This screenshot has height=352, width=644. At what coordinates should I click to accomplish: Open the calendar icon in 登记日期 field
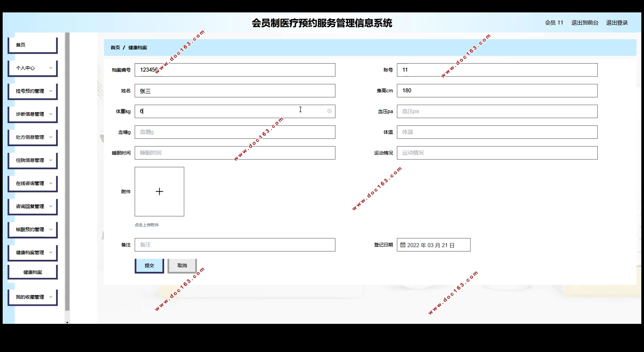402,245
